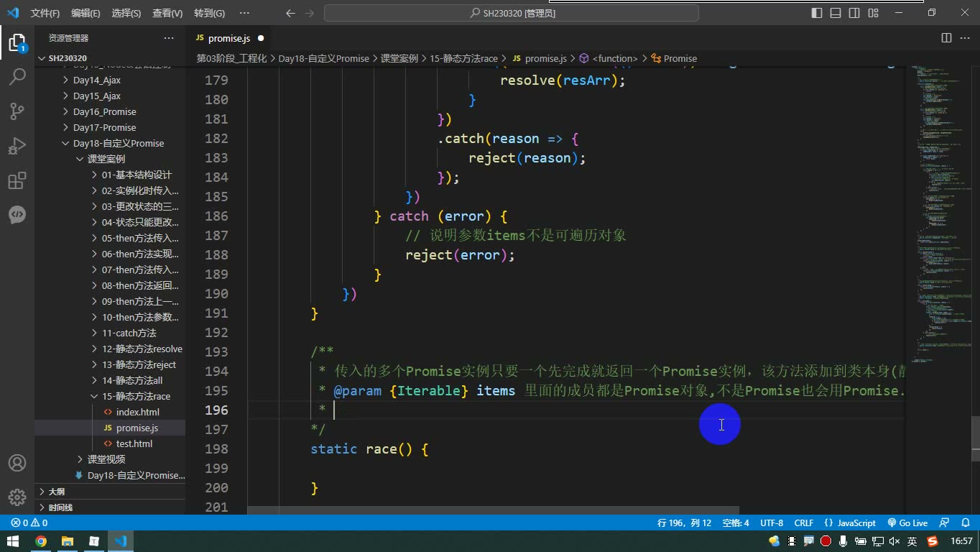Toggle the primary side bar layout button
The image size is (980, 552).
click(817, 13)
